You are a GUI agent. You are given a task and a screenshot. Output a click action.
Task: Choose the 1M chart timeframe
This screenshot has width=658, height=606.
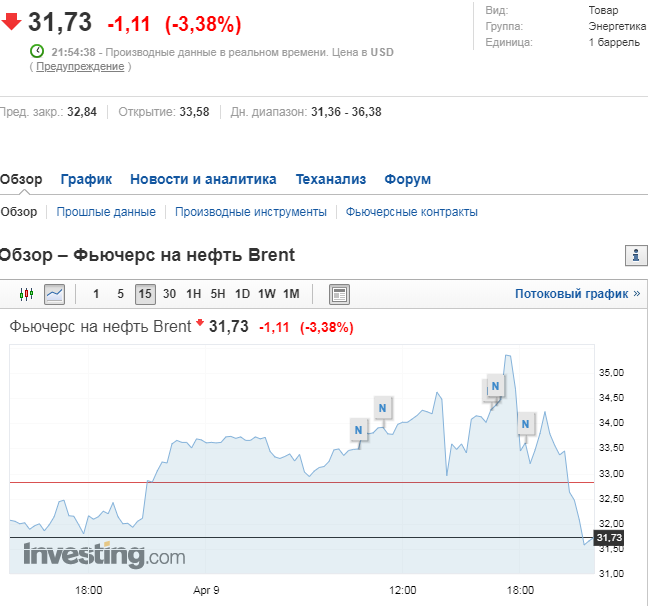(291, 294)
